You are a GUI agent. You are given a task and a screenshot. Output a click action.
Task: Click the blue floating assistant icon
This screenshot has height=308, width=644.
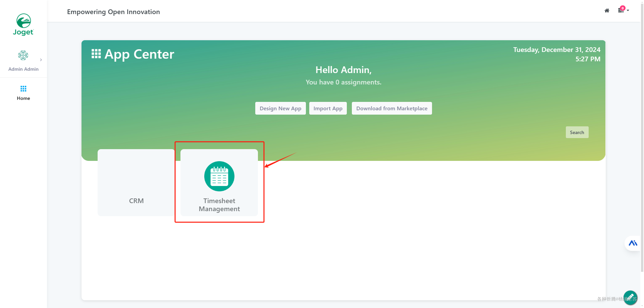[x=633, y=243]
